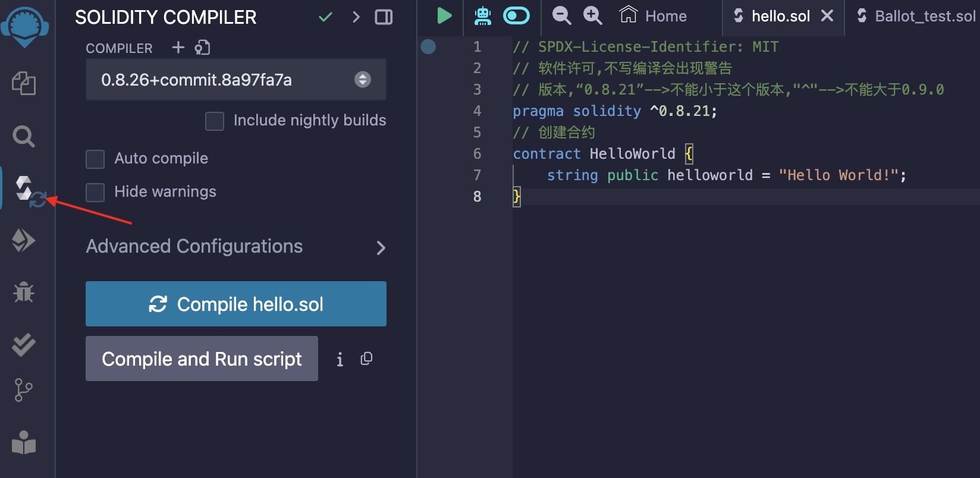The height and width of the screenshot is (478, 980).
Task: Copy the script snippet icon
Action: (x=366, y=358)
